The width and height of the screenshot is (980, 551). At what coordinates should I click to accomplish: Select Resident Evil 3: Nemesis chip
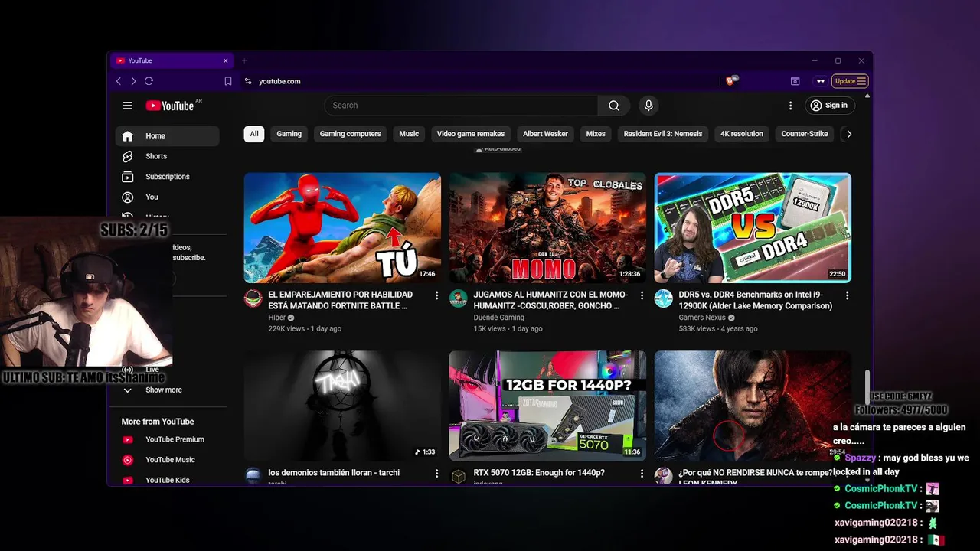(662, 134)
